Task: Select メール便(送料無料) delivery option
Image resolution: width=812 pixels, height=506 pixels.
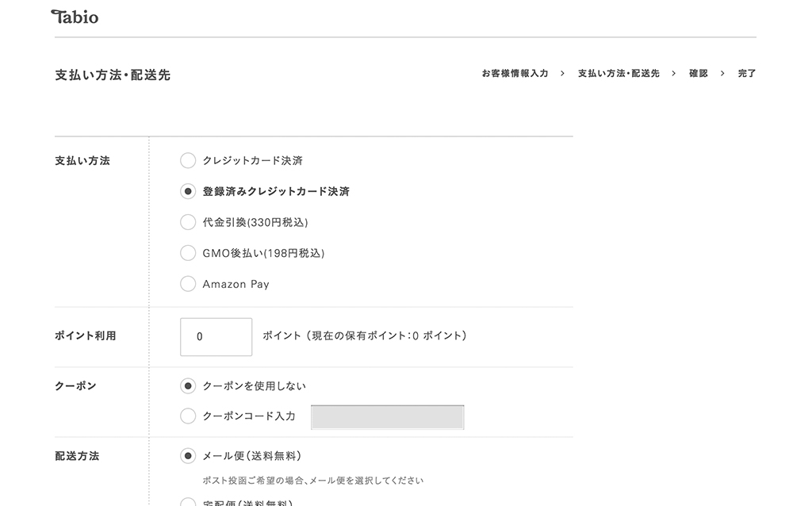Action: (x=188, y=456)
